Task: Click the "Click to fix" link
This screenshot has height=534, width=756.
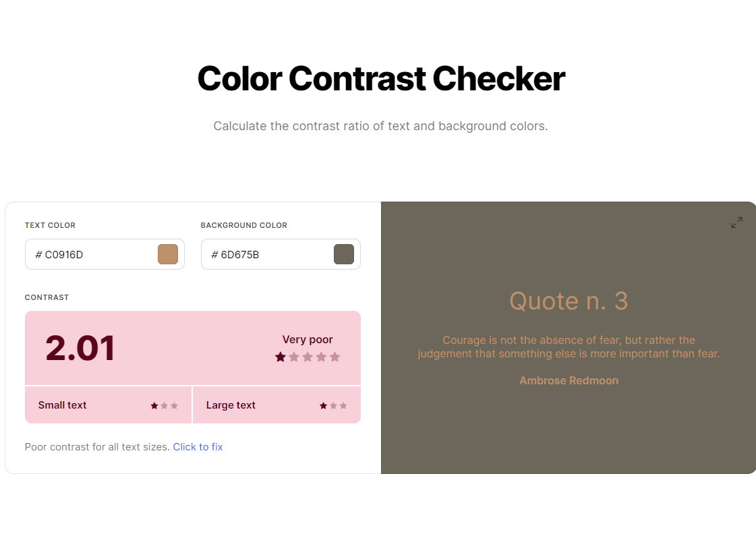Action: [198, 446]
